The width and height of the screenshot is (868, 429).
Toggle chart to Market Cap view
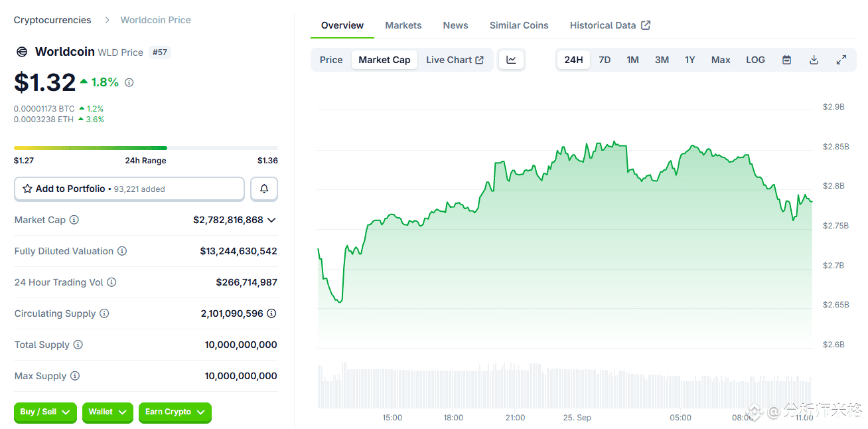pyautogui.click(x=384, y=60)
